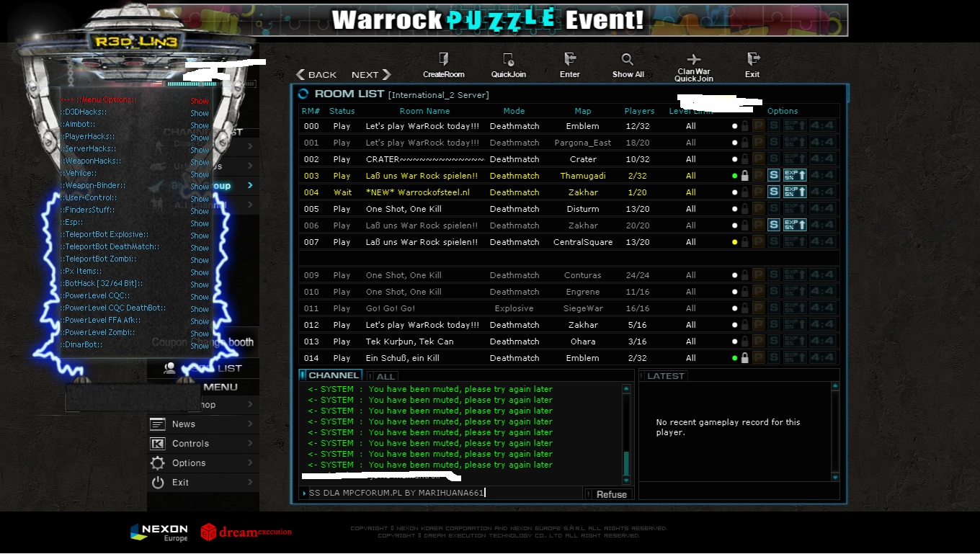The image size is (980, 554).
Task: Click the Exit door icon in top toolbar
Action: 753,59
